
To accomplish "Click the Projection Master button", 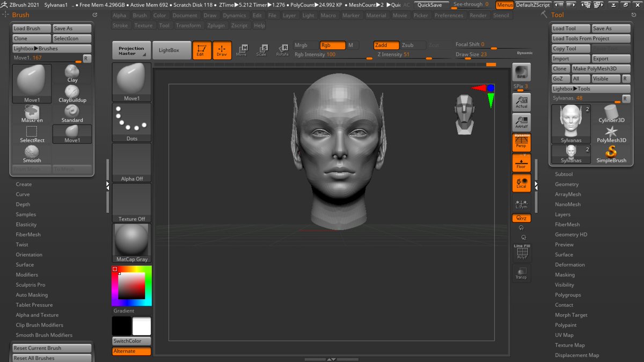I will [131, 50].
